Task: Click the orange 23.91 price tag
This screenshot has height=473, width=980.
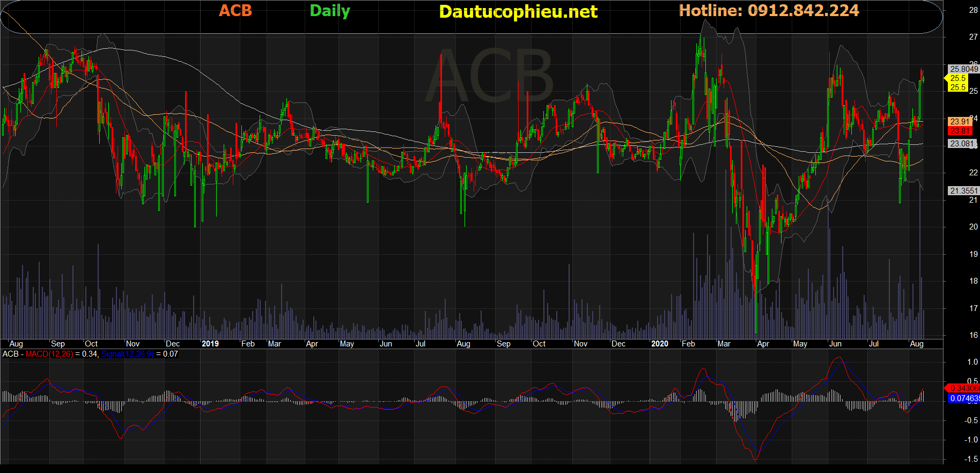Action: coord(960,122)
